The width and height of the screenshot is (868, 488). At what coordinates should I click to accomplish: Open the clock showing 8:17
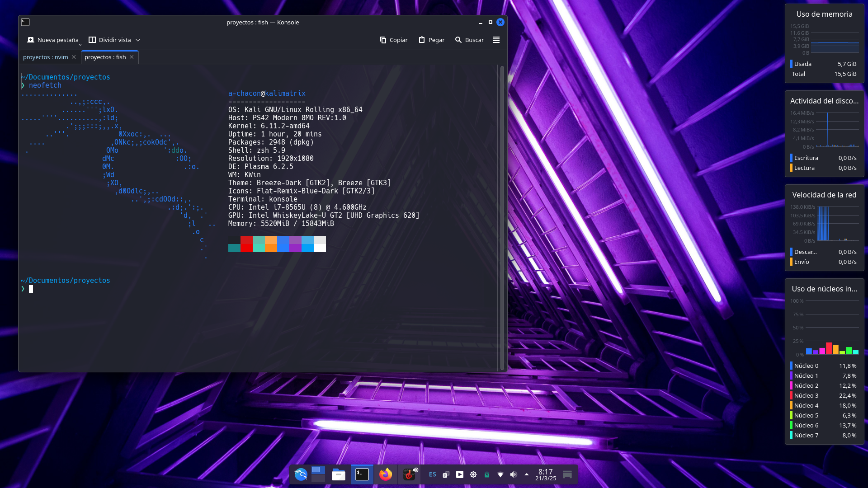tap(546, 474)
